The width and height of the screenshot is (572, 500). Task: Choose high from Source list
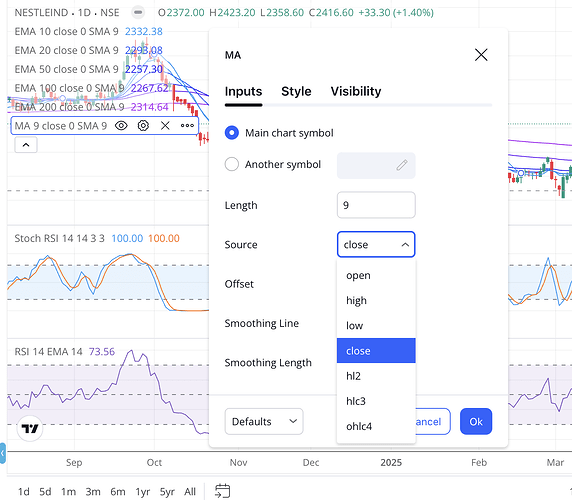(376, 301)
